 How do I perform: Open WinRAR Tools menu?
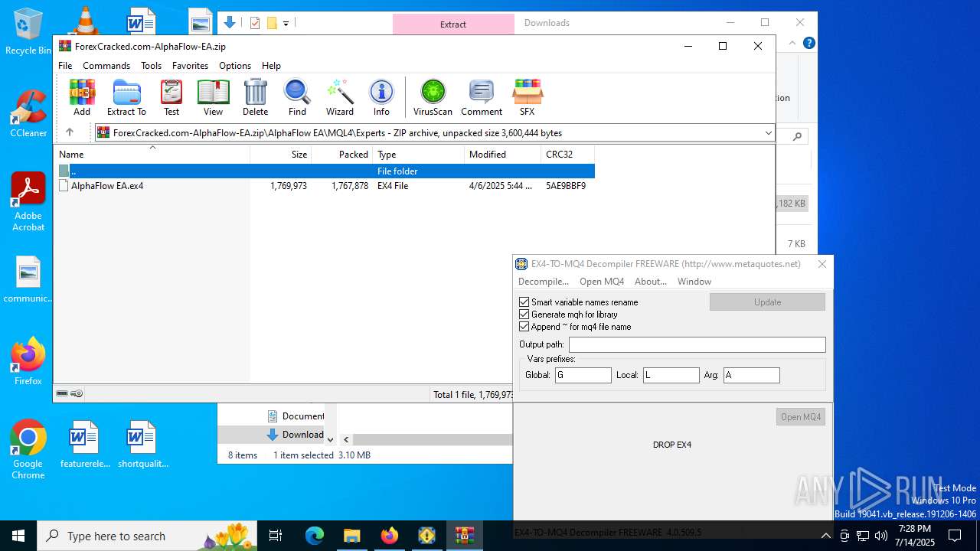(151, 66)
